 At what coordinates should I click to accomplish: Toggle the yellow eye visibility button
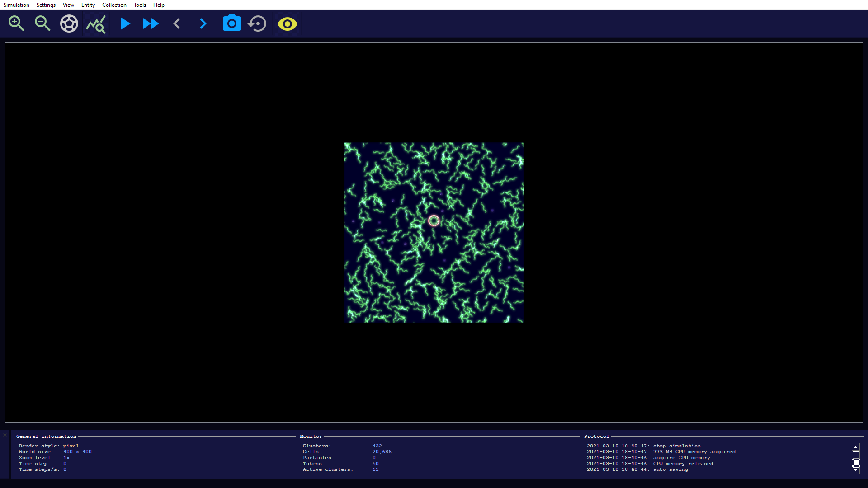(x=287, y=23)
